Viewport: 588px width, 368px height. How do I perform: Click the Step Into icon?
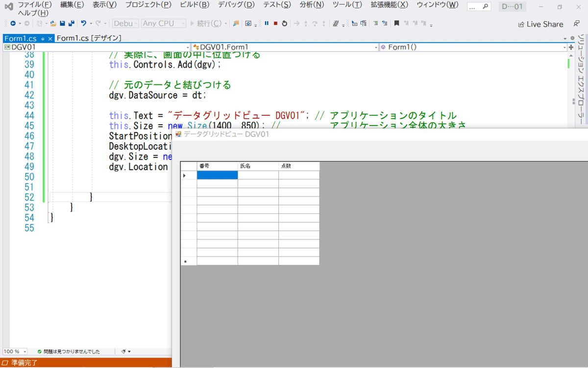[306, 24]
